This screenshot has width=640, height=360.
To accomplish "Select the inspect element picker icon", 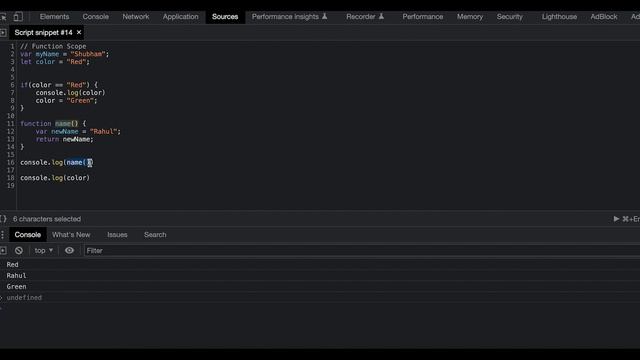I will click(3, 17).
